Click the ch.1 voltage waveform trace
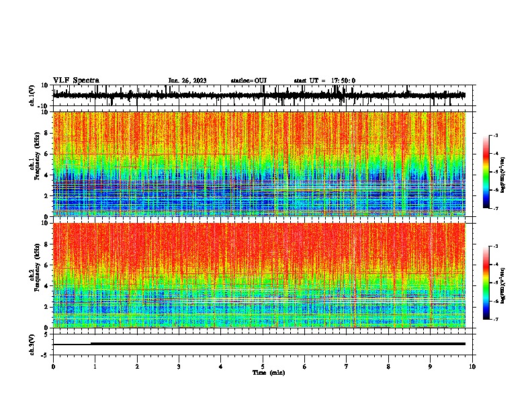 tap(259, 95)
